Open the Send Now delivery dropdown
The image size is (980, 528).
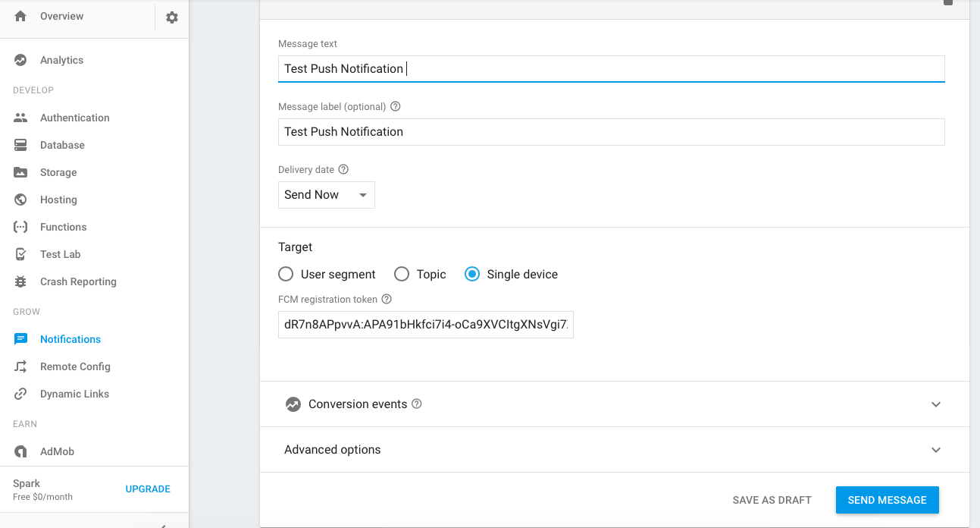(x=326, y=195)
